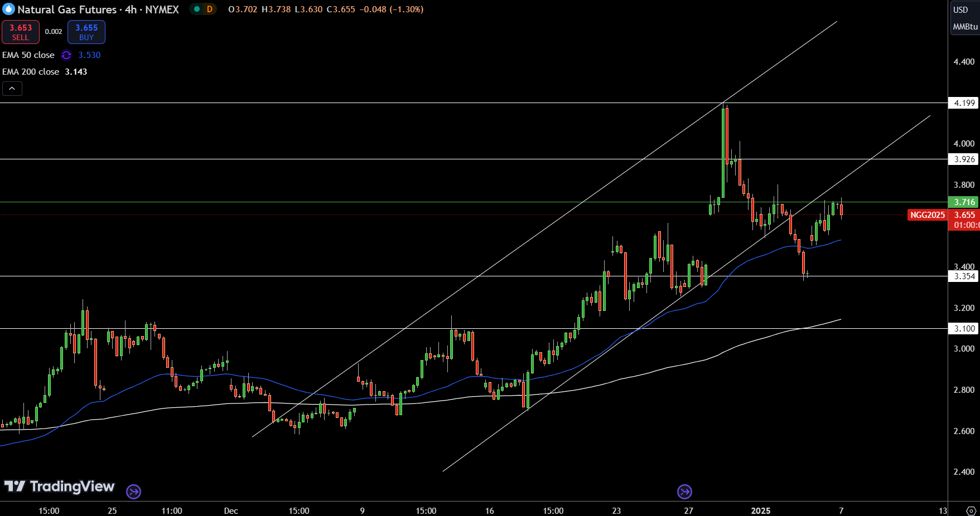980x516 pixels.
Task: Click the 3.926 horizontal line price label
Action: coord(964,159)
